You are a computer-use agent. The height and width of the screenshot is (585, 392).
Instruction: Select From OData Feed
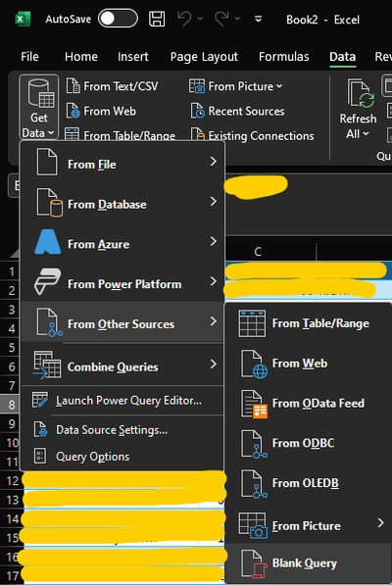(308, 403)
